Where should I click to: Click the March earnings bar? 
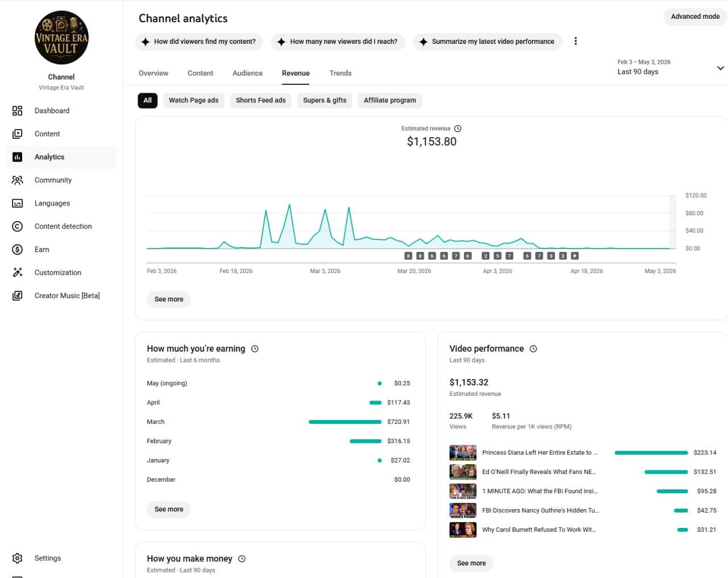345,422
